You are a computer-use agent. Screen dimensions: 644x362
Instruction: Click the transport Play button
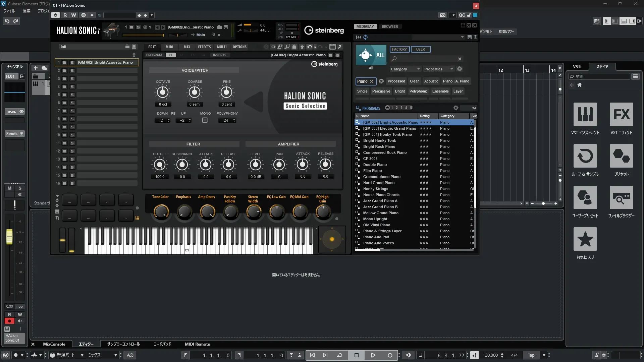point(373,355)
